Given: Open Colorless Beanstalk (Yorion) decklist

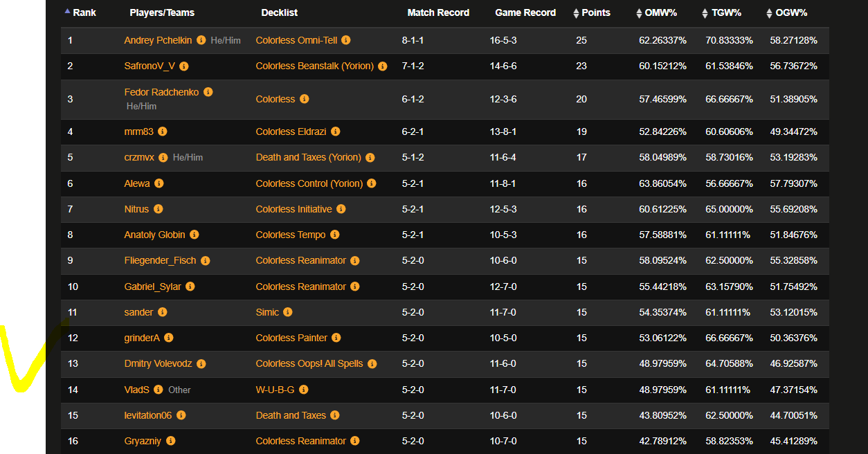Looking at the screenshot, I should [314, 66].
